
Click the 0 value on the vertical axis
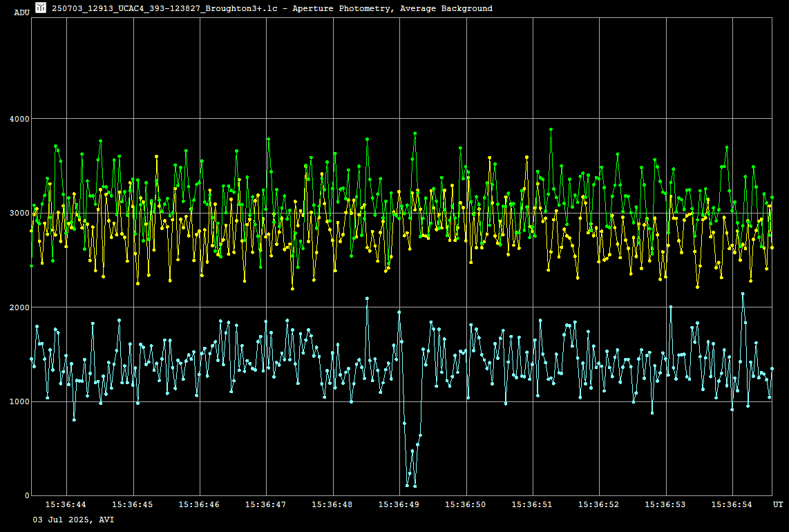point(27,495)
